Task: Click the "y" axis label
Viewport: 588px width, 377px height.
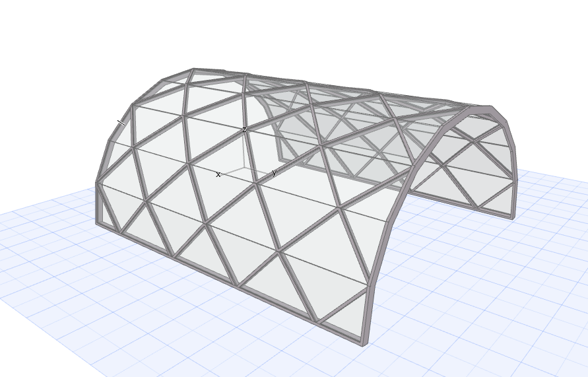Action: (x=275, y=172)
